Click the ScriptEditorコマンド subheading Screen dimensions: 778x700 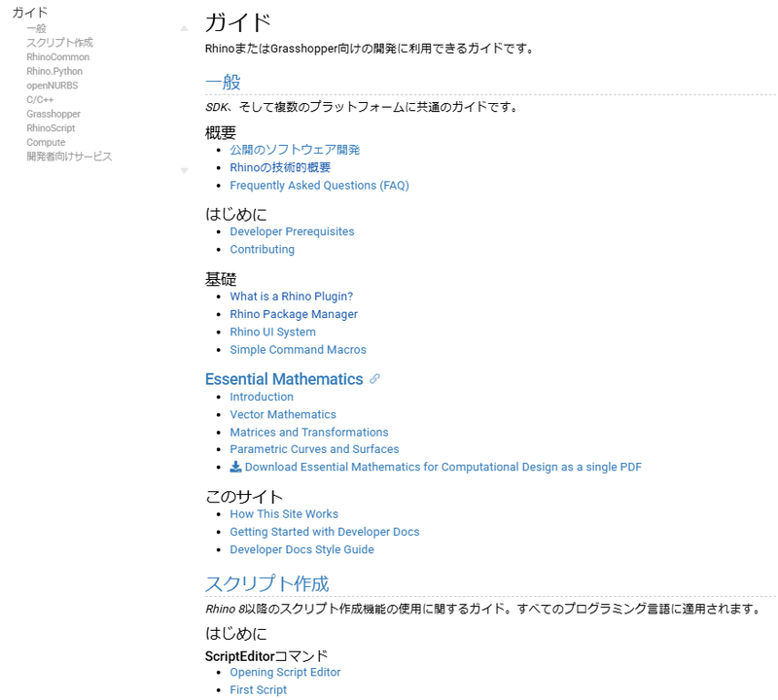pos(266,656)
